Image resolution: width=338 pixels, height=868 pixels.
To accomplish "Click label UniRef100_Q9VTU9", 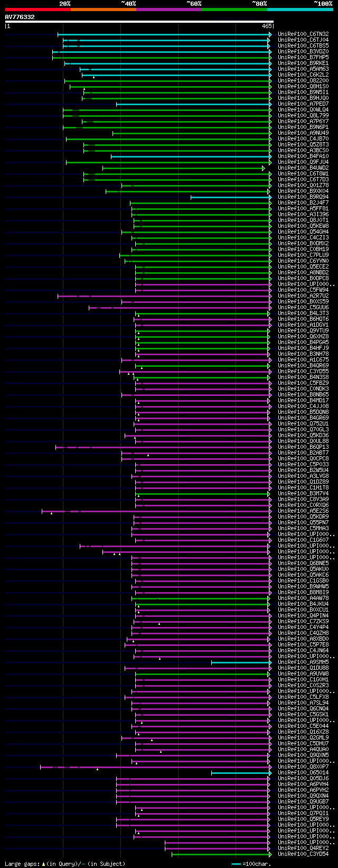I will click(x=303, y=331).
